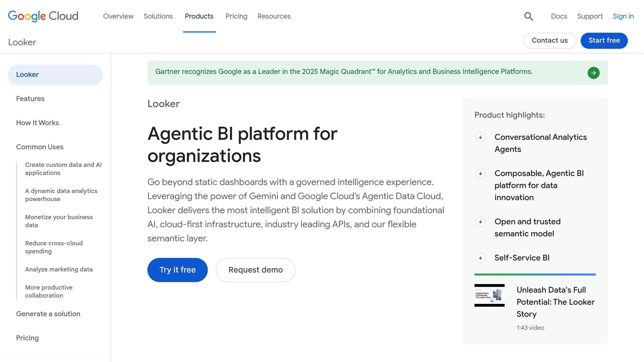644x362 pixels.
Task: Click down-arrow beside Open and trusted semantic model
Action: point(480,222)
